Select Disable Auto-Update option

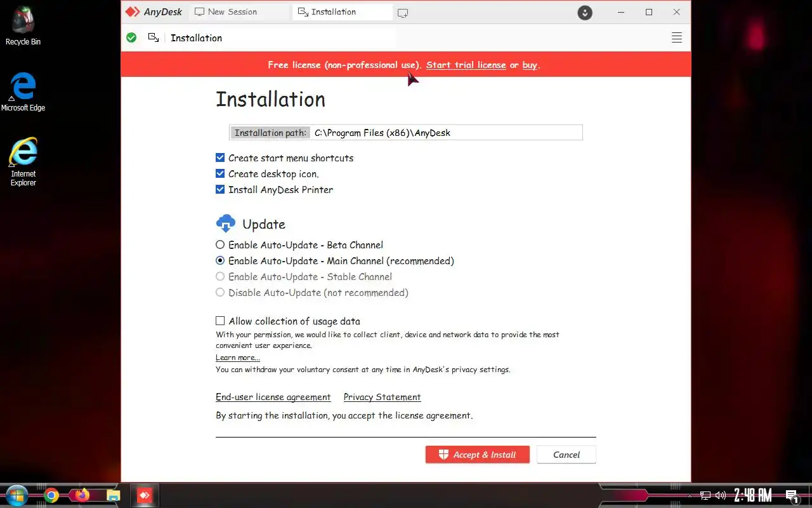tap(220, 292)
